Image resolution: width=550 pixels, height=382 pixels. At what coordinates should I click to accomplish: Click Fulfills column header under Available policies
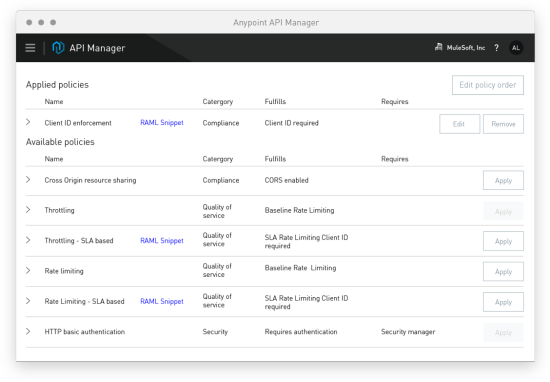click(275, 159)
